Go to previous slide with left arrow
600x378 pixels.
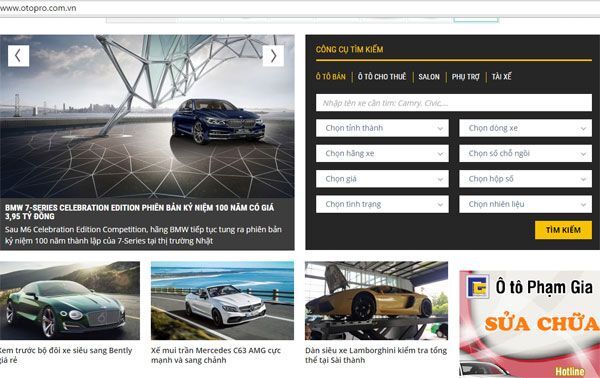(x=18, y=56)
